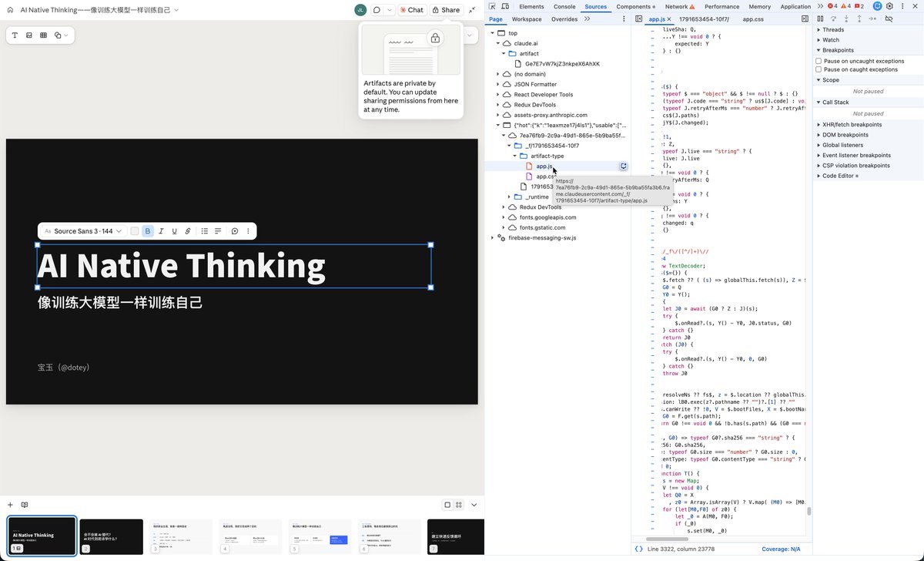Switch to the Application tab

click(795, 6)
